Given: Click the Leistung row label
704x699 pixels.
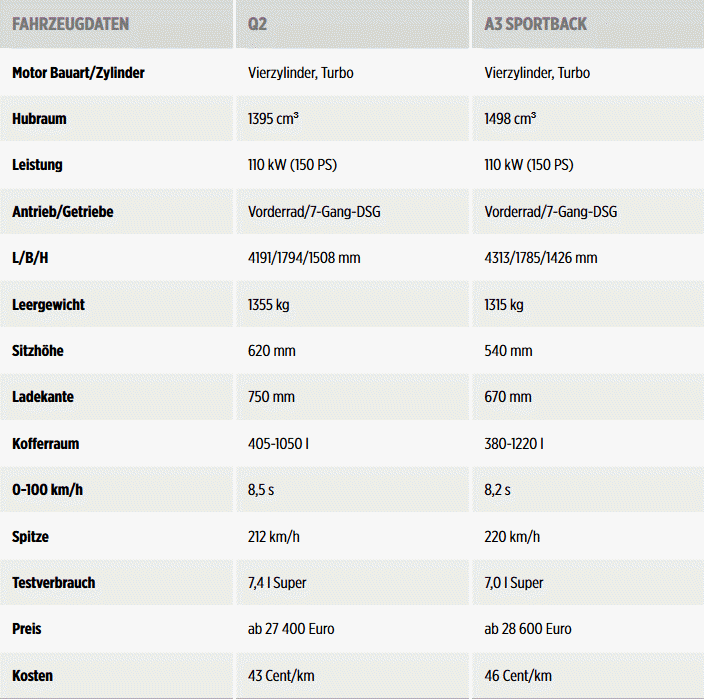Looking at the screenshot, I should 37,165.
